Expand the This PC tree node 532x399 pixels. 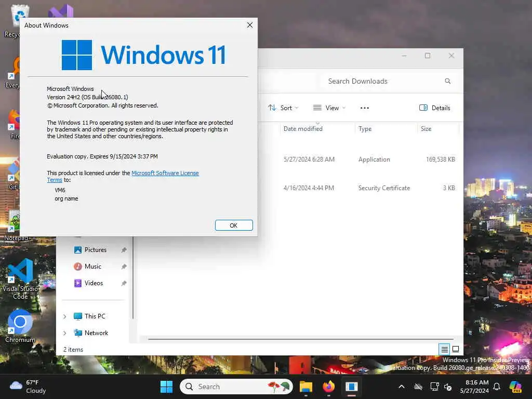(x=64, y=316)
